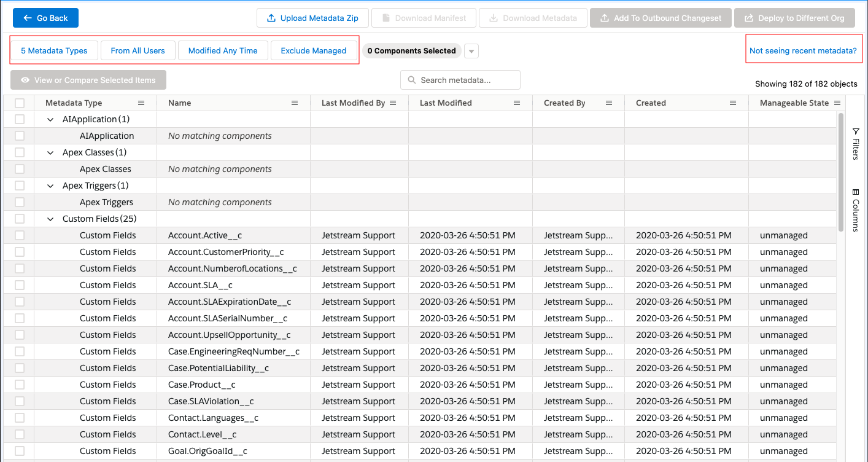Open Metadata Type column menu icon
The height and width of the screenshot is (462, 868).
pyautogui.click(x=141, y=103)
